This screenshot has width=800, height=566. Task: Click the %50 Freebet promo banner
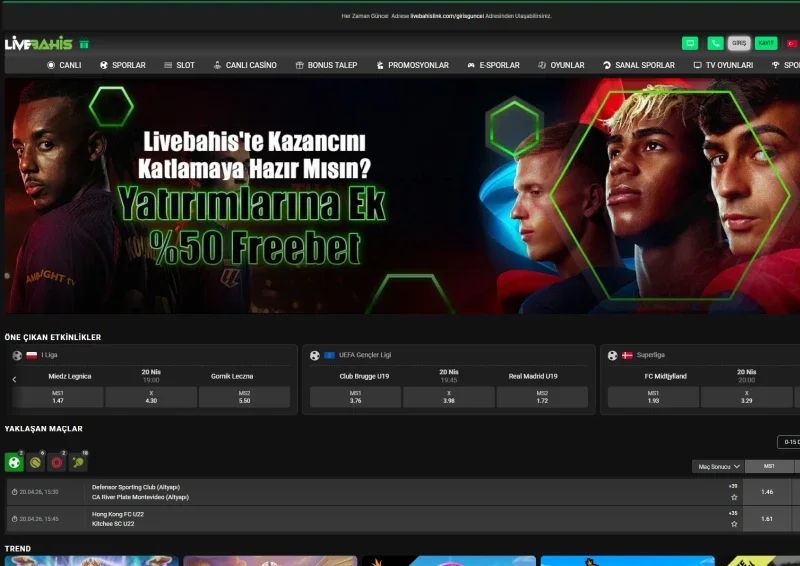tap(403, 196)
